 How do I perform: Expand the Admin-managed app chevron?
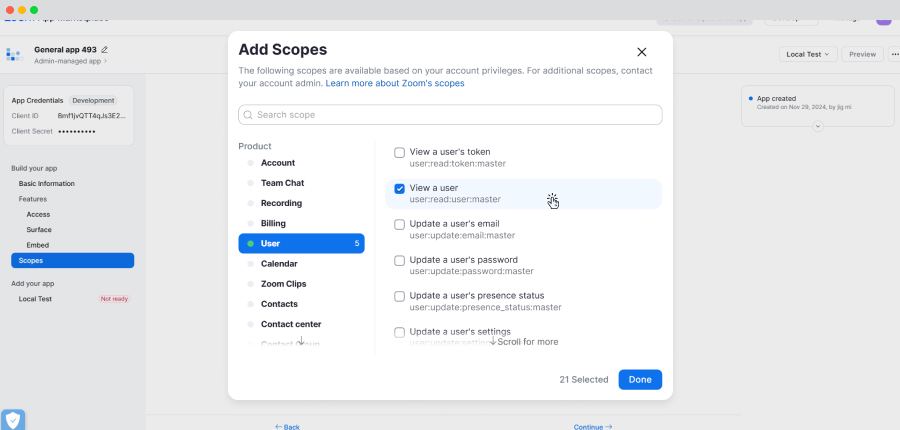(105, 61)
